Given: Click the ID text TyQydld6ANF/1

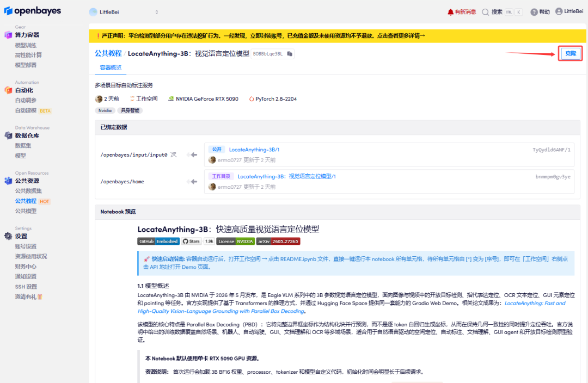Looking at the screenshot, I should 551,150.
